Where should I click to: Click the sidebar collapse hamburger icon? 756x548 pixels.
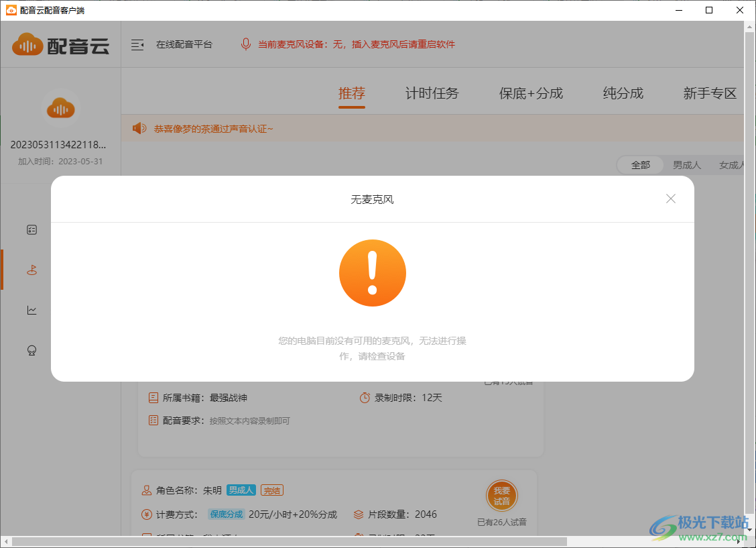138,45
